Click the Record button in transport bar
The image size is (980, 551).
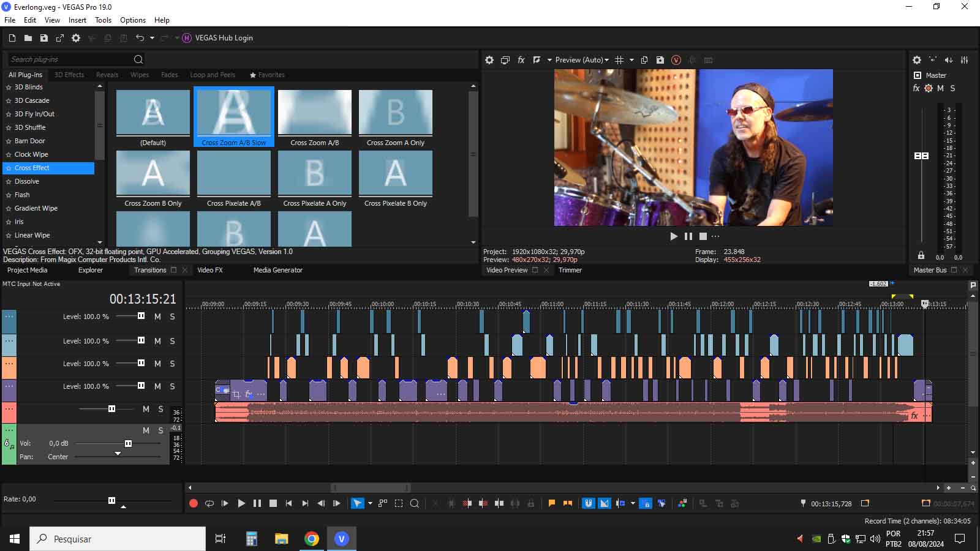tap(194, 503)
